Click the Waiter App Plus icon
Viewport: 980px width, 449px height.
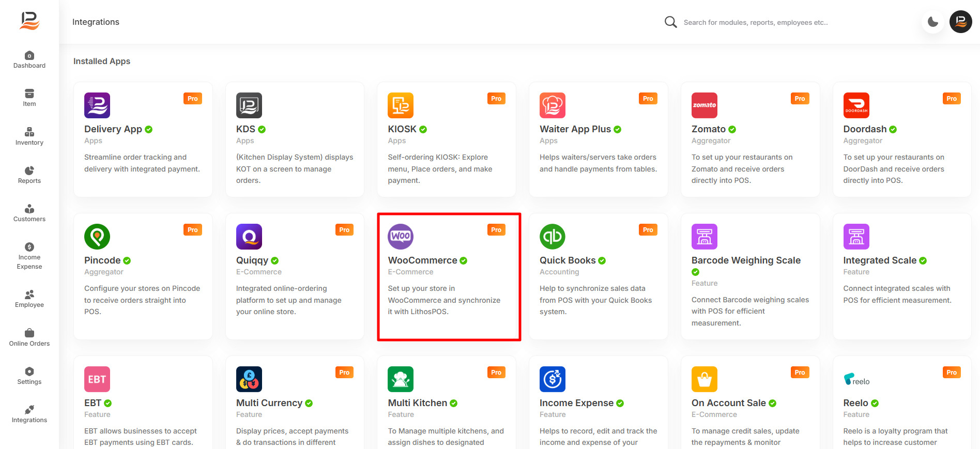(x=553, y=105)
